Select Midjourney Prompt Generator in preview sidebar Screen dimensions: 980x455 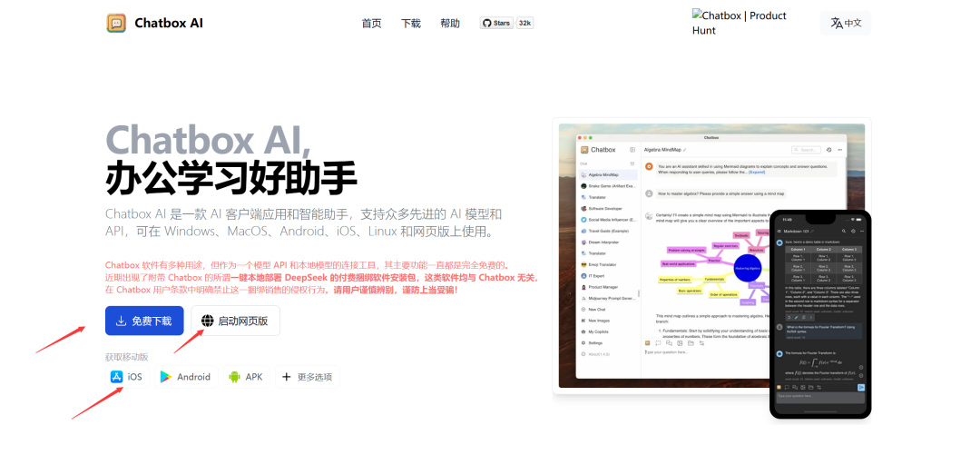coord(608,299)
